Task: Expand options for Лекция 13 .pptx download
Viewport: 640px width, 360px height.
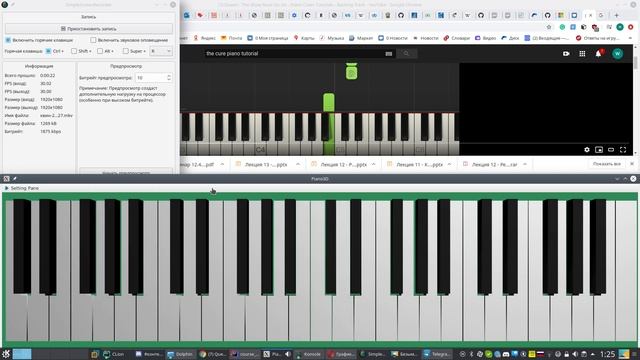Action: [298, 164]
